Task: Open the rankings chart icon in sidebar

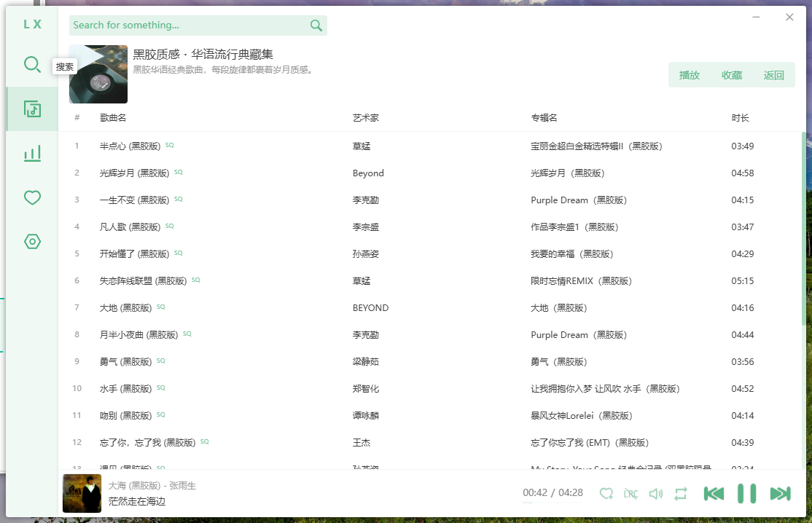Action: coord(32,153)
